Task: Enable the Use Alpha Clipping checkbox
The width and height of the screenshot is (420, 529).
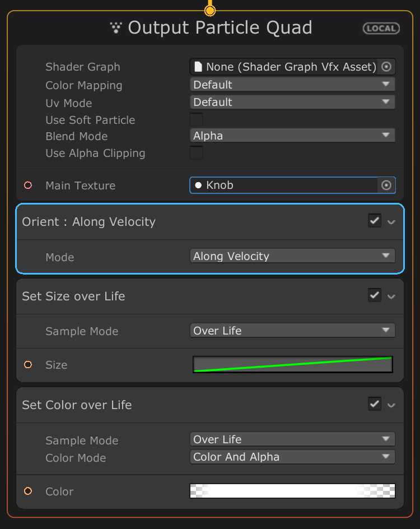Action: click(196, 153)
